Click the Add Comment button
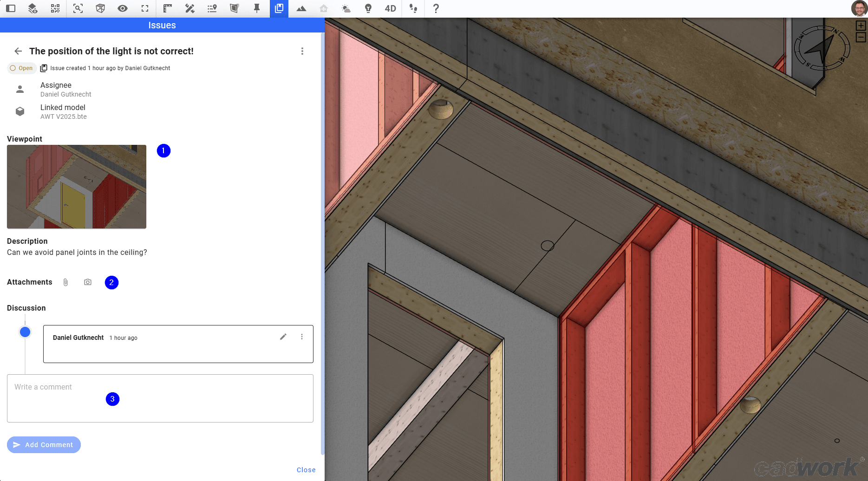Screen dimensions: 868x481 [44, 444]
